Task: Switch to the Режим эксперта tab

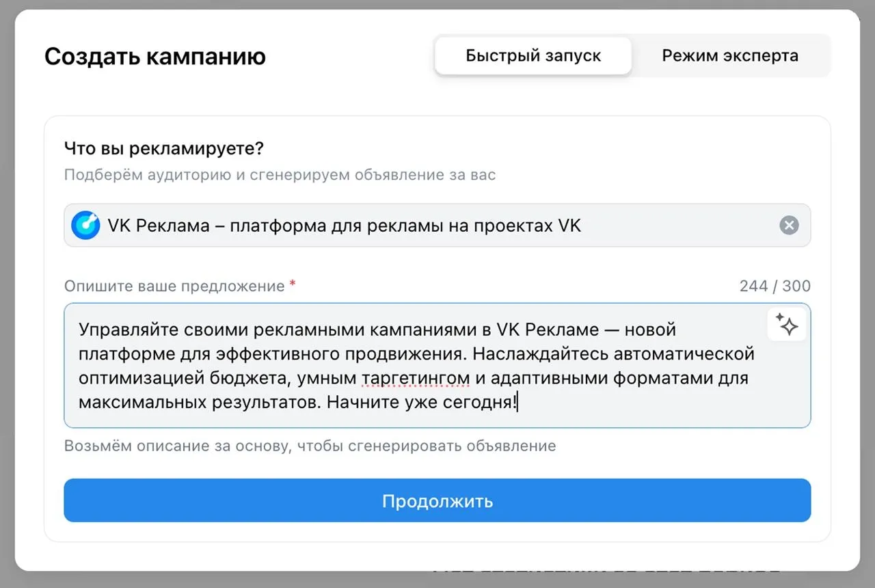Action: coord(729,55)
